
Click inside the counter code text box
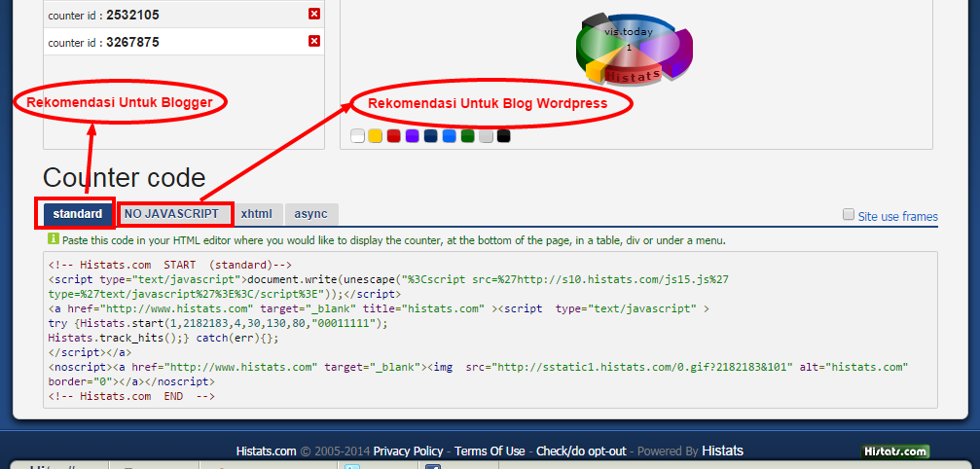coord(490,330)
